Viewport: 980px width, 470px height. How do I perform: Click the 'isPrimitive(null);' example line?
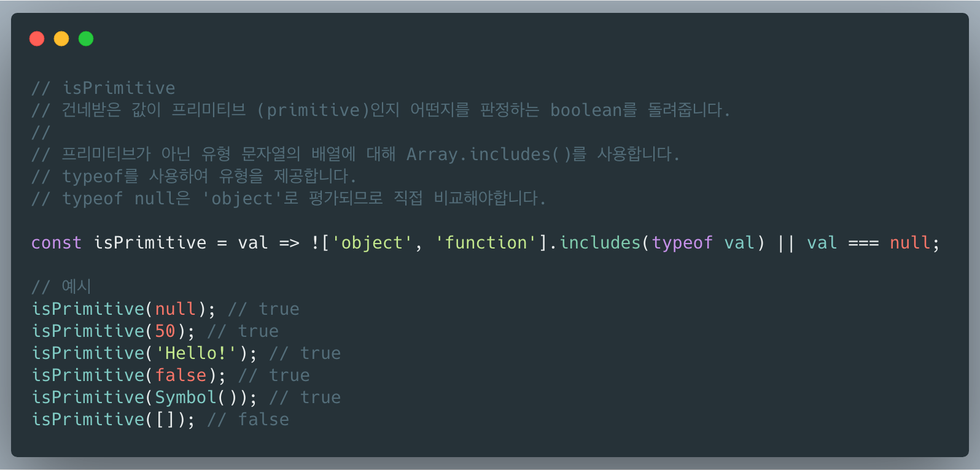click(123, 309)
